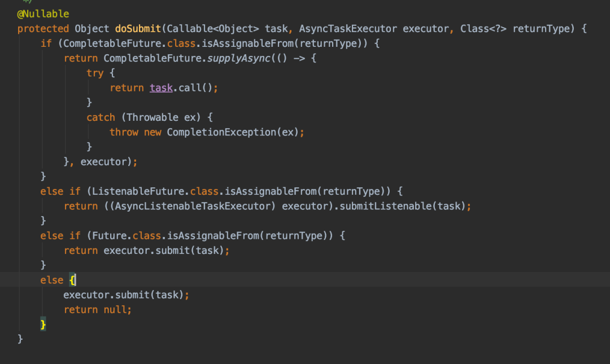Click the final closing brace of doSubmit
The height and width of the screenshot is (364, 610).
click(x=20, y=339)
